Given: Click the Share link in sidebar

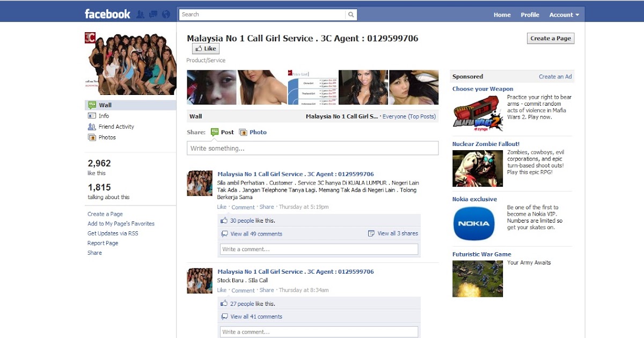Looking at the screenshot, I should pyautogui.click(x=94, y=253).
